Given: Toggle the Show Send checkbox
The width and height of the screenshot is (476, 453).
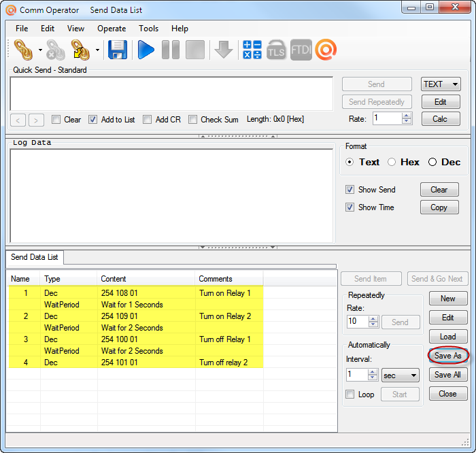Looking at the screenshot, I should click(350, 190).
